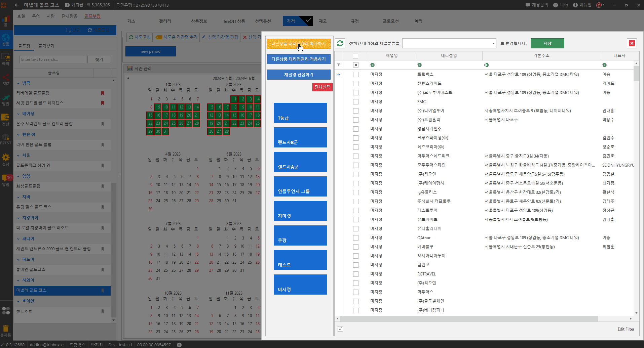Toggle bookmark for 리아 빈탄 골프 클럽
644x348 pixels.
103,145
